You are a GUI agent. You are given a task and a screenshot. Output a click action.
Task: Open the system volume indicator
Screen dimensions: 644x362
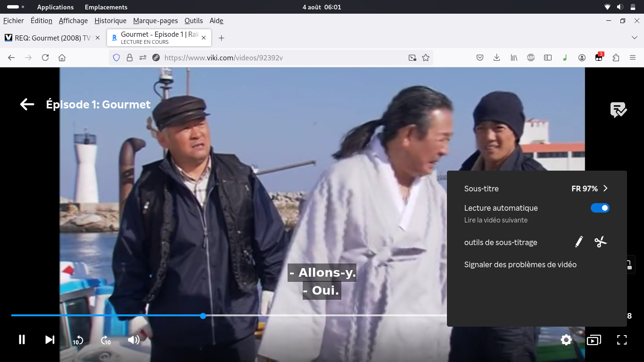coord(620,7)
